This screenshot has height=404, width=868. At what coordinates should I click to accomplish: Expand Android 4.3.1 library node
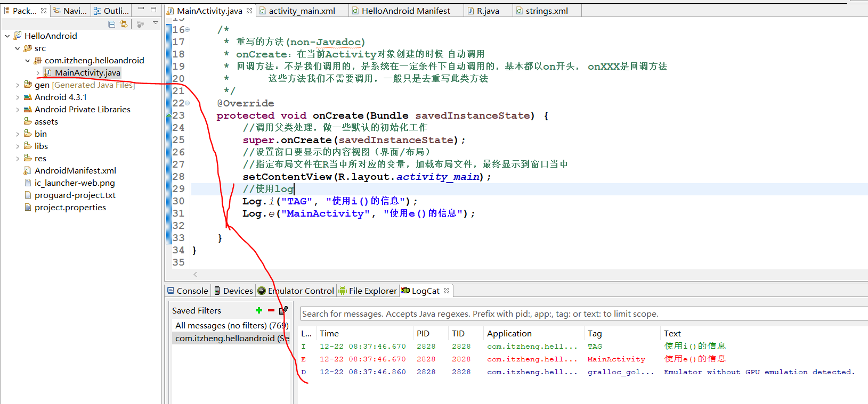[18, 97]
